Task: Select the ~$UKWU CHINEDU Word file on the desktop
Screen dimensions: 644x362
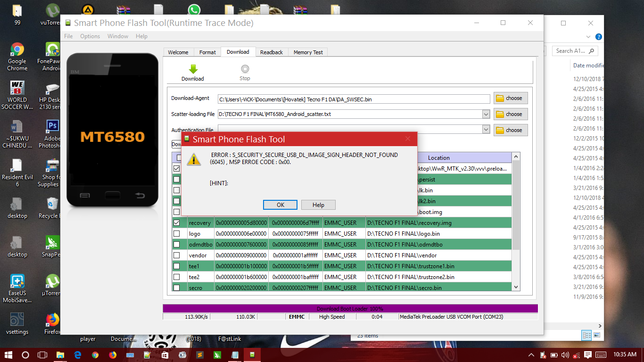Action: (x=17, y=134)
